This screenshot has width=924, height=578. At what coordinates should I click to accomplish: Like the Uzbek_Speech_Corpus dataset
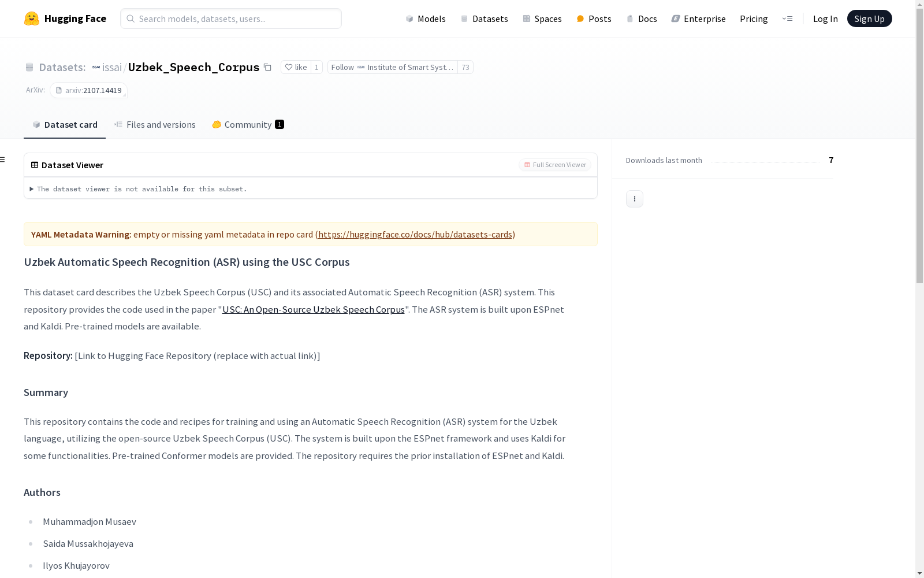(296, 67)
